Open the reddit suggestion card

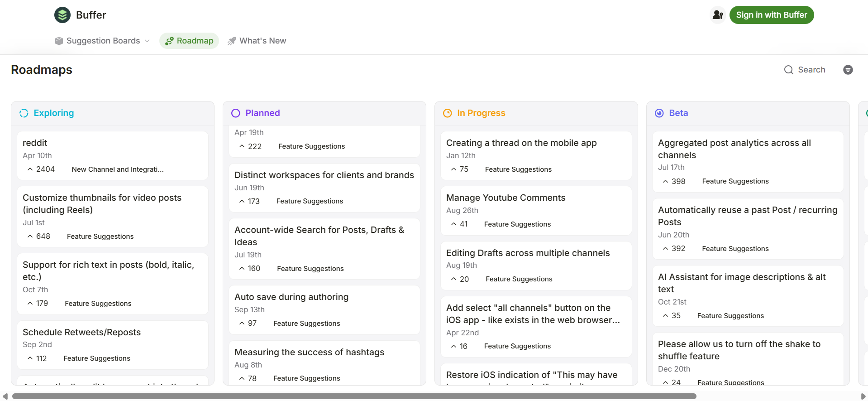[113, 155]
